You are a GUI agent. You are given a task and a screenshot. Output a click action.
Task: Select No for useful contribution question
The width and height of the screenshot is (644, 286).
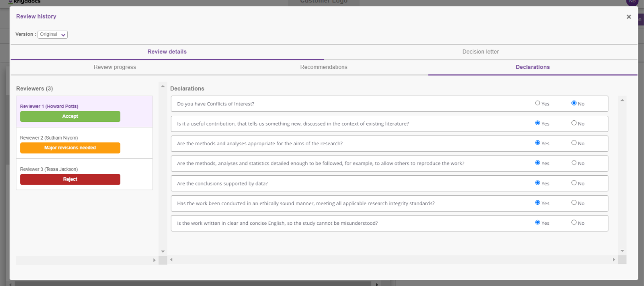click(574, 123)
